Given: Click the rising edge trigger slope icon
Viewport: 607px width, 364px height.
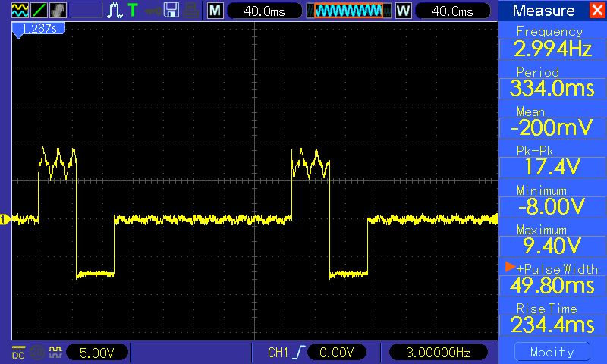Looking at the screenshot, I should pyautogui.click(x=300, y=353).
